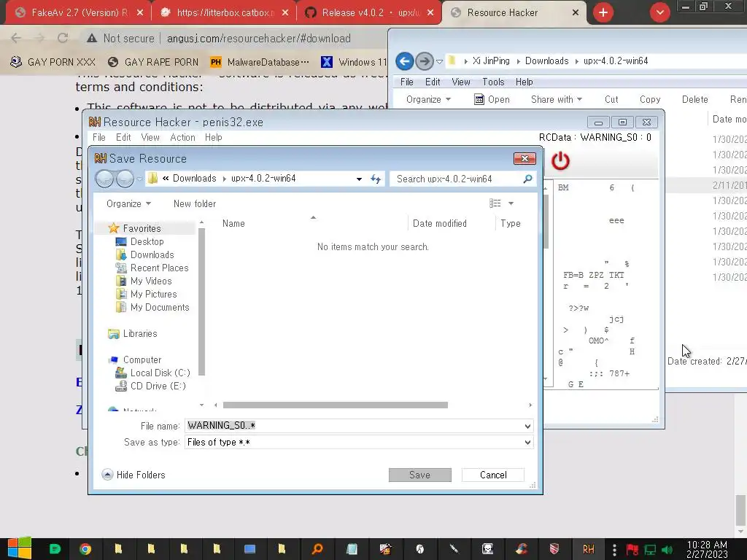
Task: Click the up-arrow icon on Hide Folders
Action: pyautogui.click(x=107, y=475)
